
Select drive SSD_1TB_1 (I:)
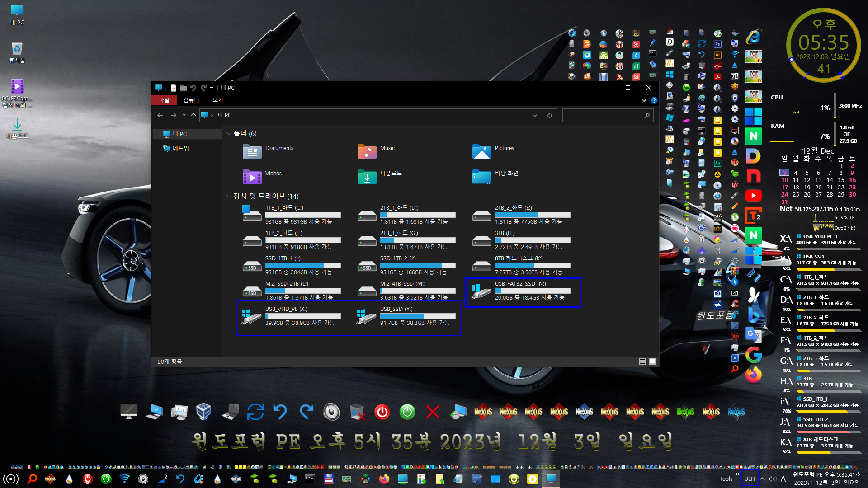coord(292,265)
